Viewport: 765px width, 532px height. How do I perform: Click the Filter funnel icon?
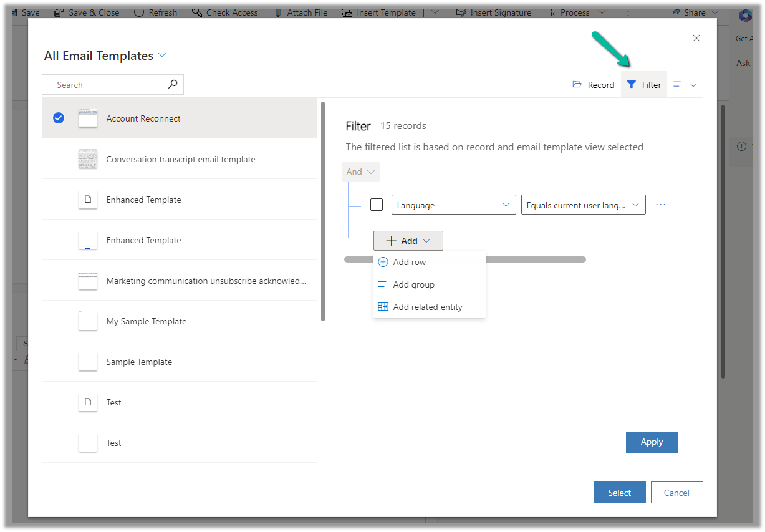pyautogui.click(x=632, y=85)
